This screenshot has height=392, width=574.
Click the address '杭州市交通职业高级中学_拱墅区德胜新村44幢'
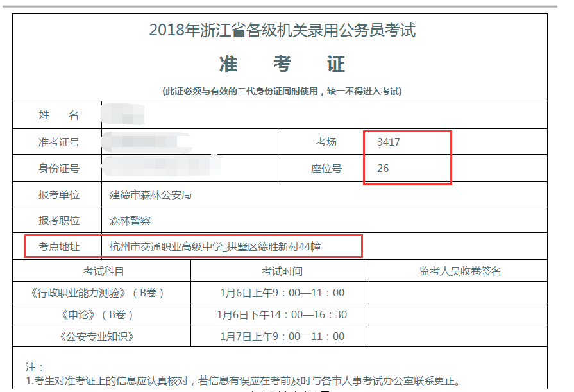tap(215, 246)
